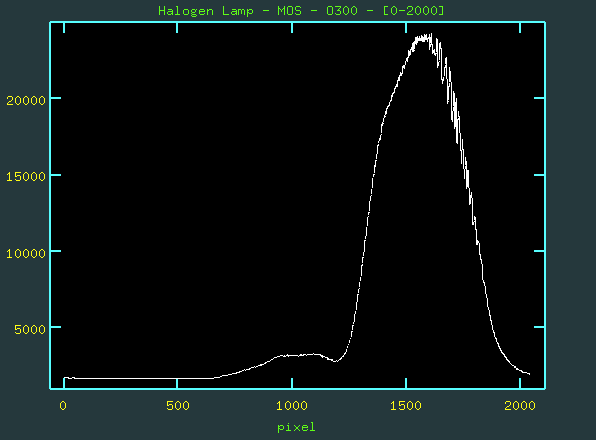
Task: Click the x-axis label 1000
Action: click(x=292, y=406)
